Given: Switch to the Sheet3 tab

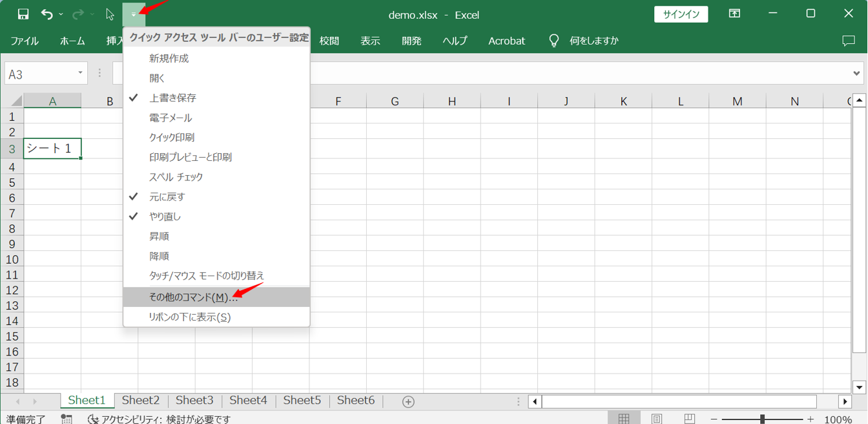Looking at the screenshot, I should pos(194,401).
